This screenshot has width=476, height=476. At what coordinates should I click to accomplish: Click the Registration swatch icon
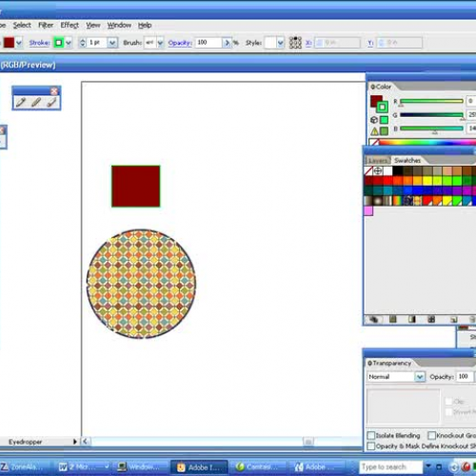coord(378,171)
